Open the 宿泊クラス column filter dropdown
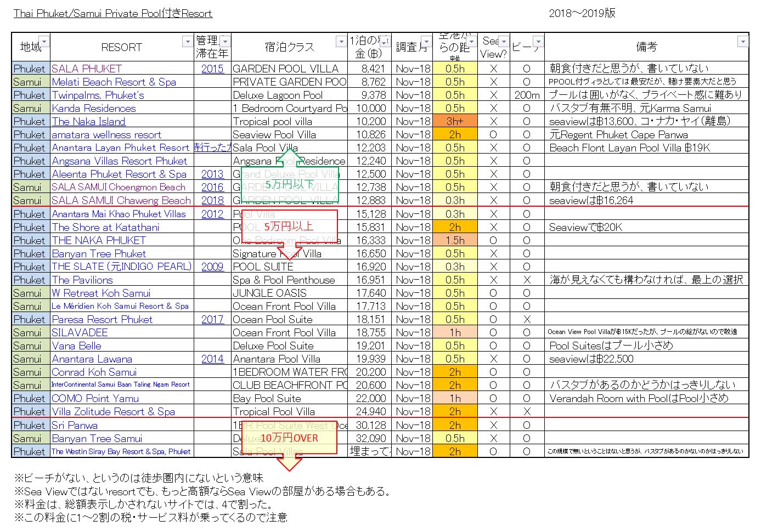The image size is (761, 532). pyautogui.click(x=341, y=41)
